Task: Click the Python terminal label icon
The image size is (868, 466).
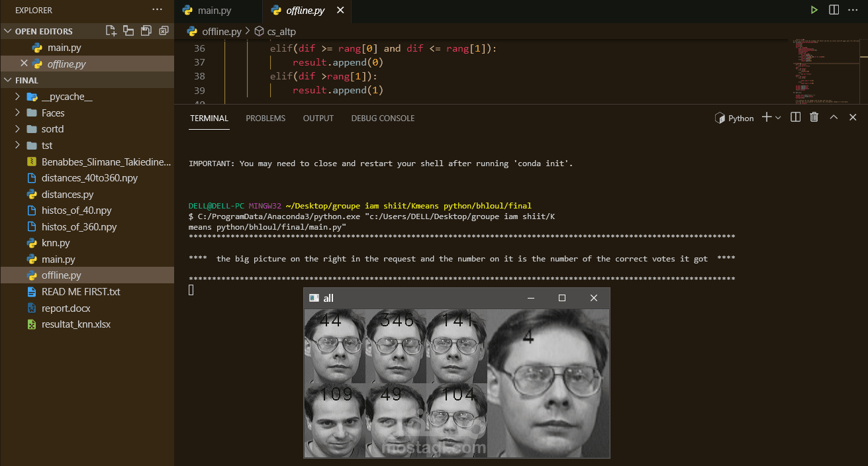Action: point(720,118)
